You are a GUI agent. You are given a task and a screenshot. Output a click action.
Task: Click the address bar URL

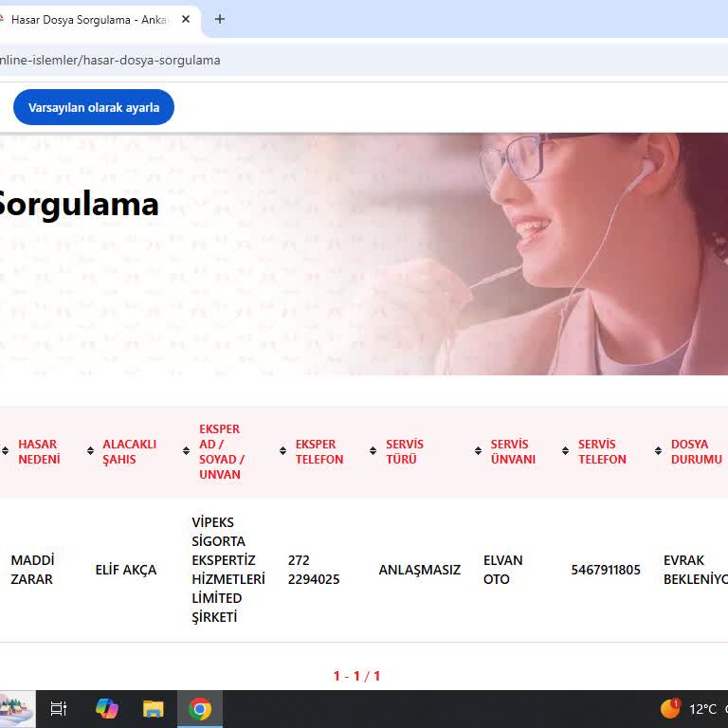(x=110, y=61)
